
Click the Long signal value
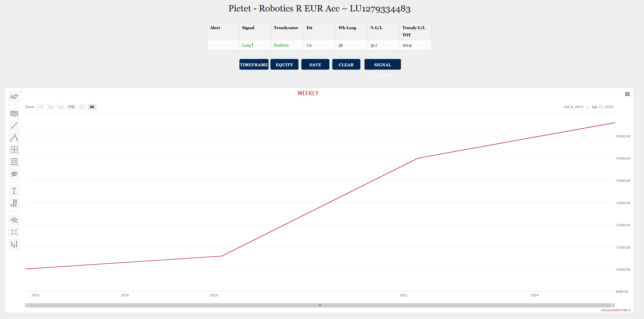point(248,45)
